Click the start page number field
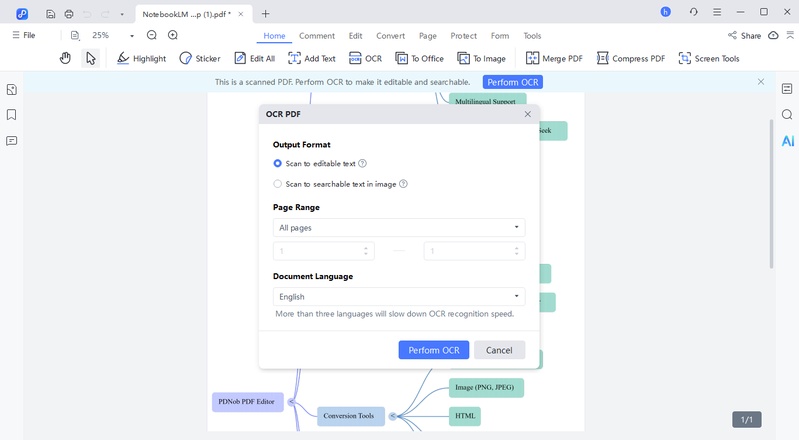This screenshot has height=440, width=799. pyautogui.click(x=324, y=251)
